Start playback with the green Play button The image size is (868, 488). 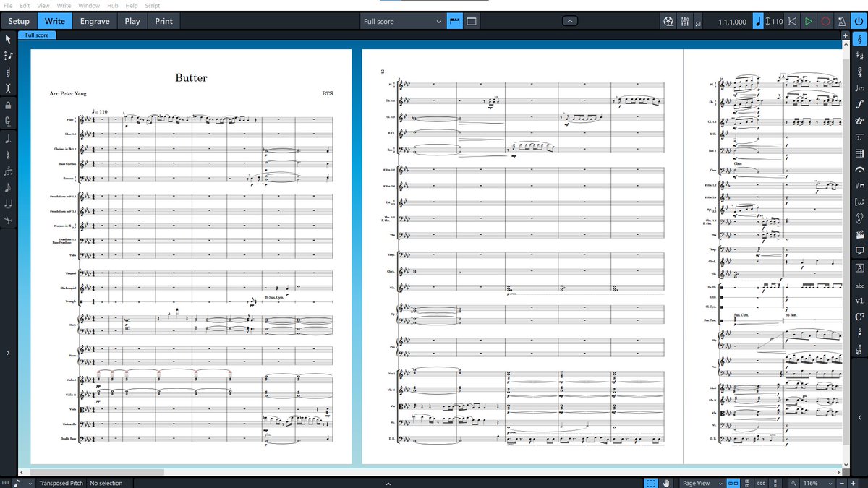[x=809, y=22]
